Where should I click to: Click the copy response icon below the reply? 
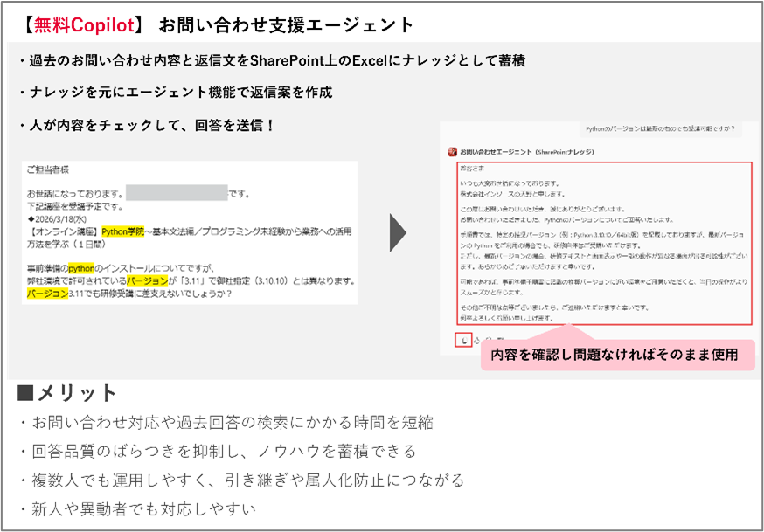pyautogui.click(x=465, y=340)
